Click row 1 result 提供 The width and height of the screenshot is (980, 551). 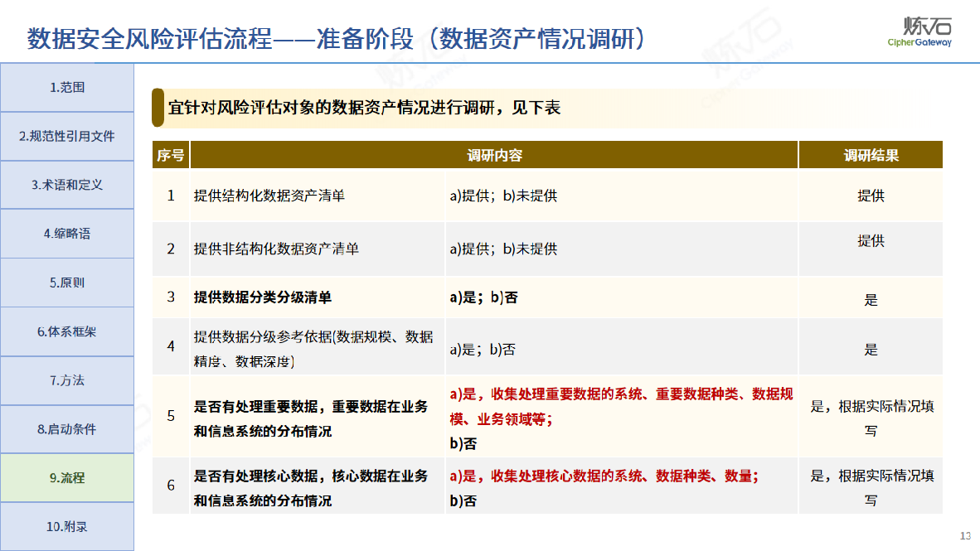(x=871, y=196)
